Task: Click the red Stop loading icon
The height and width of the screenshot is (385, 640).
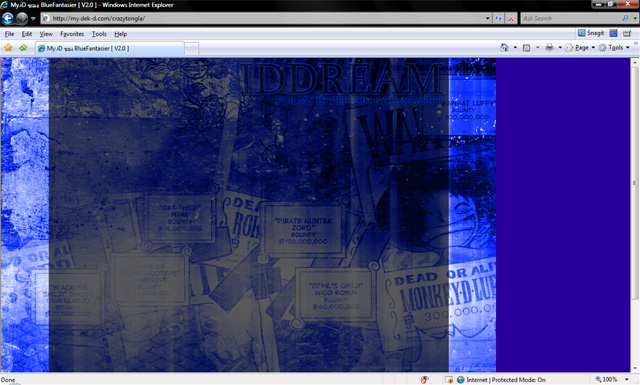Action: pos(511,18)
